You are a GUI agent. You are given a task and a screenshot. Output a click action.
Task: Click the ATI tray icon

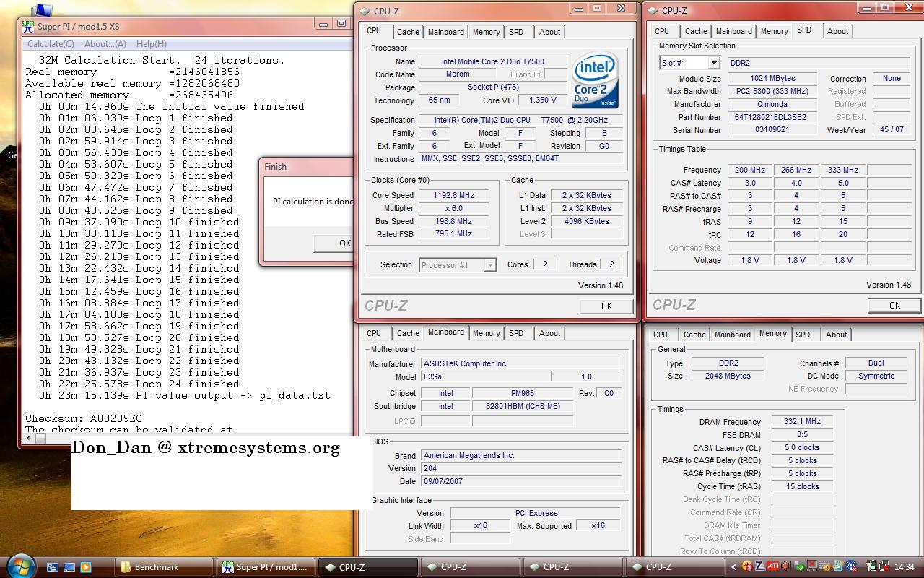[773, 566]
